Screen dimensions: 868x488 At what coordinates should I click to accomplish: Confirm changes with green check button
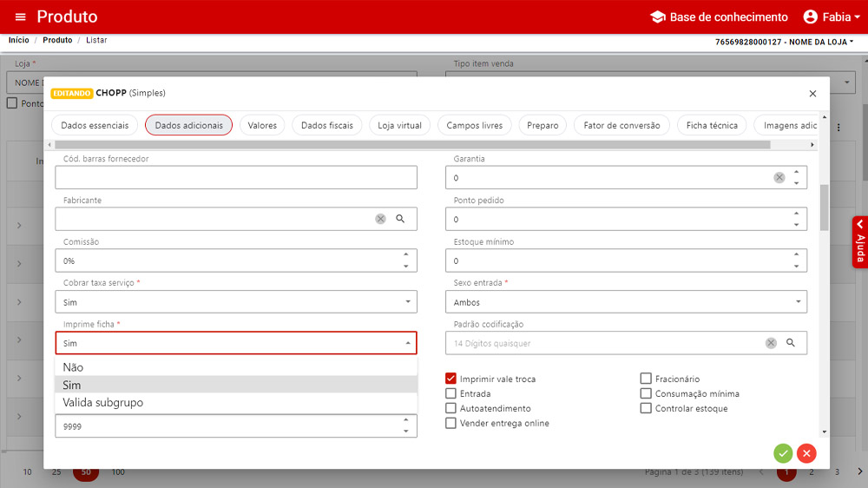[783, 452]
